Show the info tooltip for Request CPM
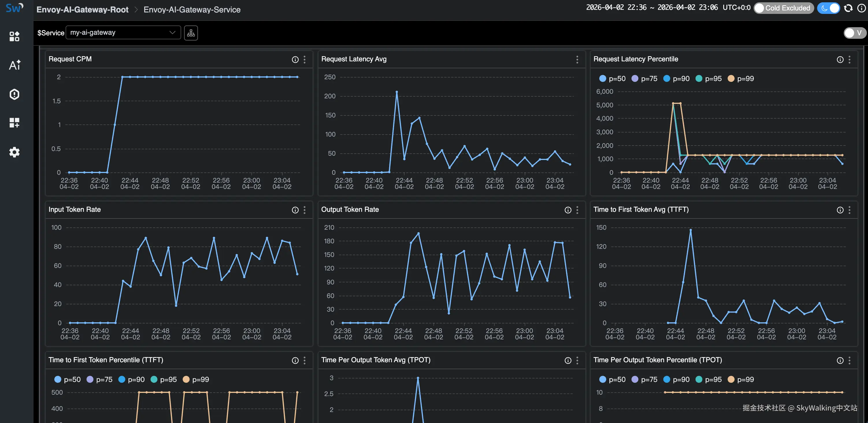This screenshot has width=868, height=423. [295, 60]
